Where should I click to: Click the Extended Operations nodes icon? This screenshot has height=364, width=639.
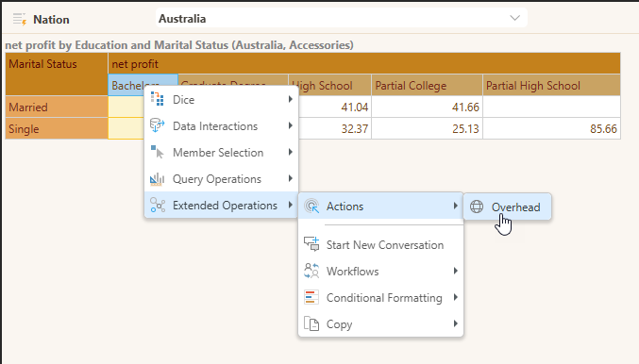tap(158, 206)
